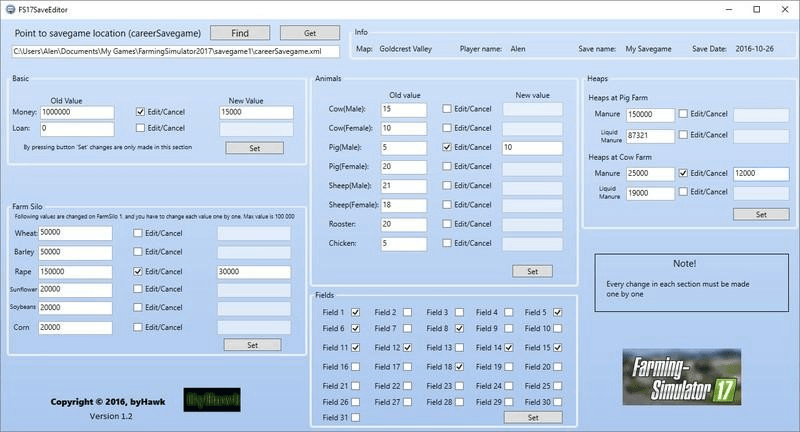Click the Pig(Male) new value field
The image size is (800, 432).
tap(538, 147)
